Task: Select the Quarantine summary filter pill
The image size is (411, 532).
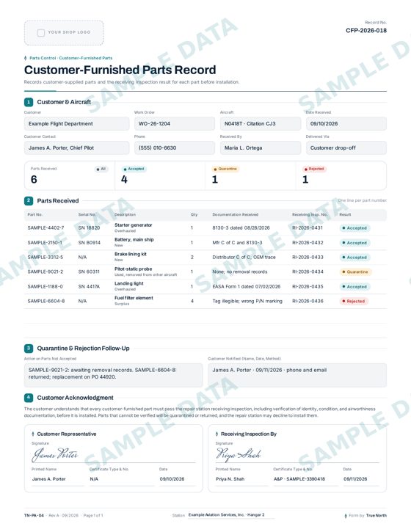Action: click(x=225, y=169)
